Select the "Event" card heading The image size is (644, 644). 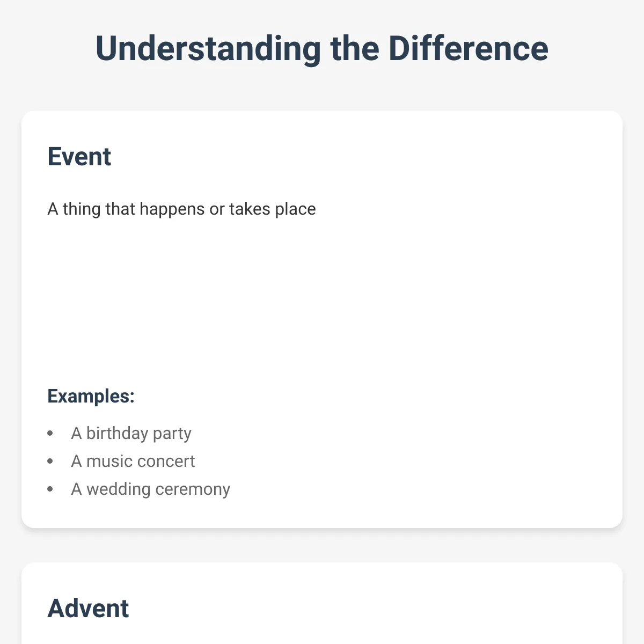pos(79,157)
